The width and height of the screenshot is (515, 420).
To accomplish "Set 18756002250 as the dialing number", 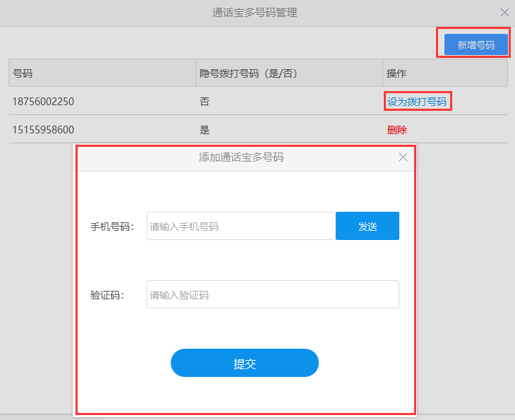I will [x=417, y=102].
